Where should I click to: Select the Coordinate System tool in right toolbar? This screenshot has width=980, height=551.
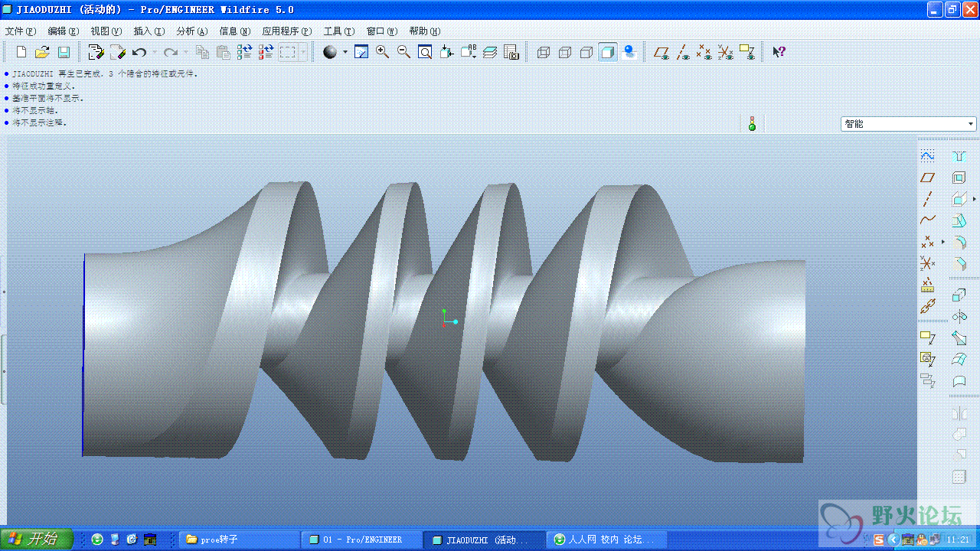pos(927,264)
